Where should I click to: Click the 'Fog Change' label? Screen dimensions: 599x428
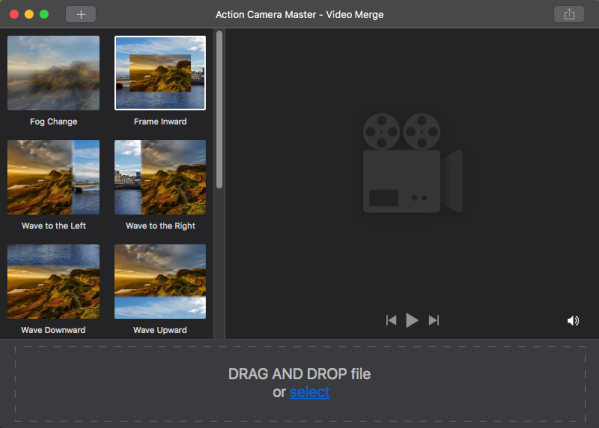pos(53,122)
